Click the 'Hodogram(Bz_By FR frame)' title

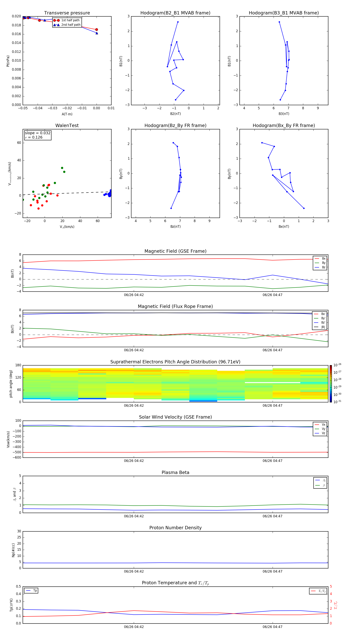(x=175, y=125)
